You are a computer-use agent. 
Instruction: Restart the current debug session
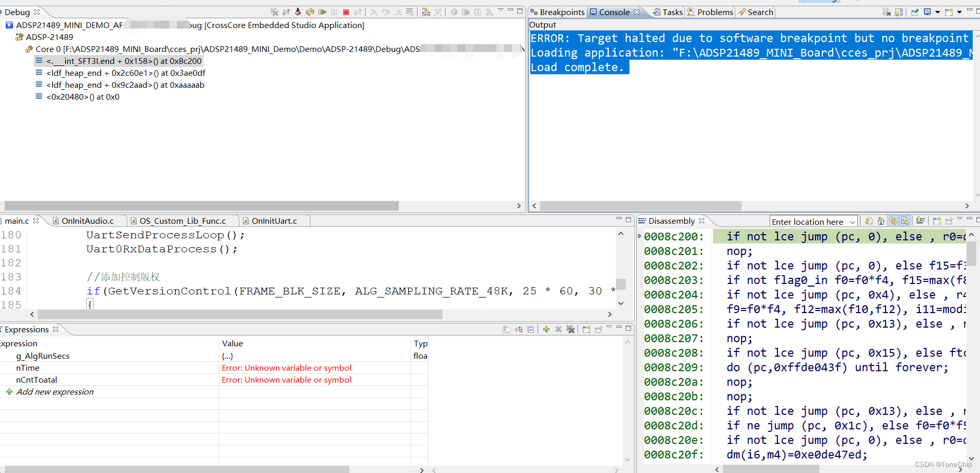[310, 11]
